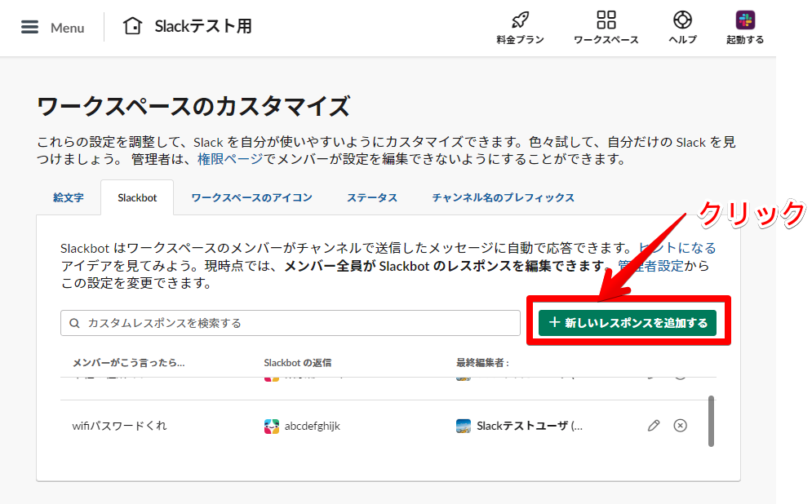Click 新しいレスポンスを追加する button
This screenshot has width=812, height=504.
[x=627, y=322]
